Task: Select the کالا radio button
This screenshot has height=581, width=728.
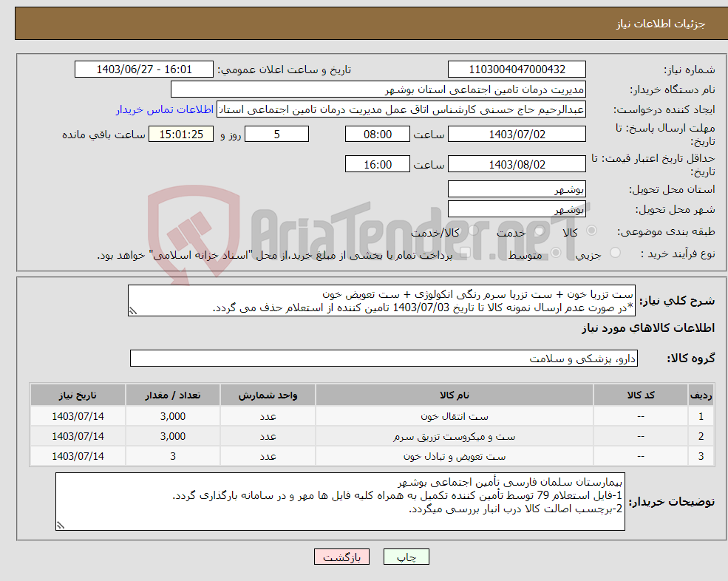Action: [591, 231]
